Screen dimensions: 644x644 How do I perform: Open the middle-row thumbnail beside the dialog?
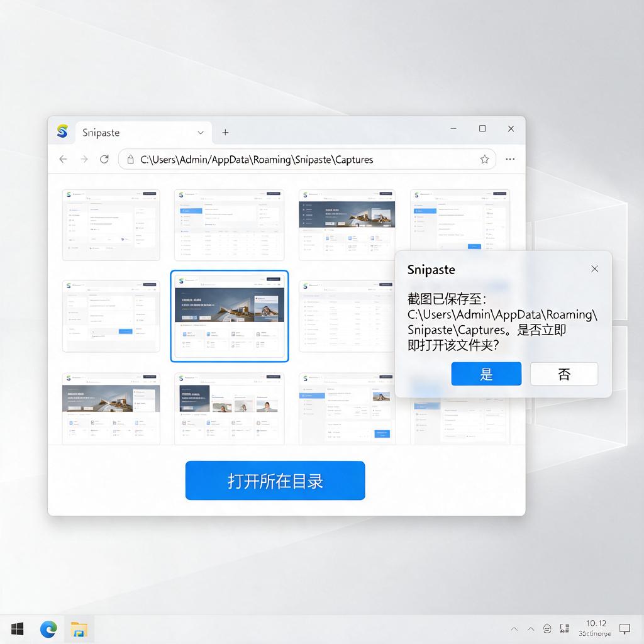point(347,316)
